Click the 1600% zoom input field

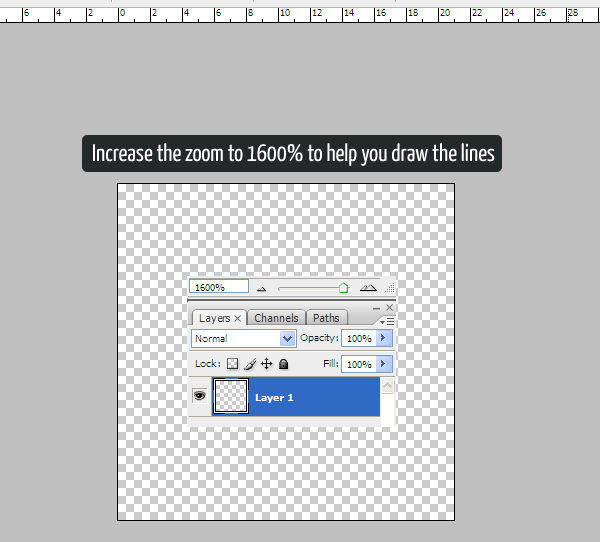pyautogui.click(x=219, y=287)
